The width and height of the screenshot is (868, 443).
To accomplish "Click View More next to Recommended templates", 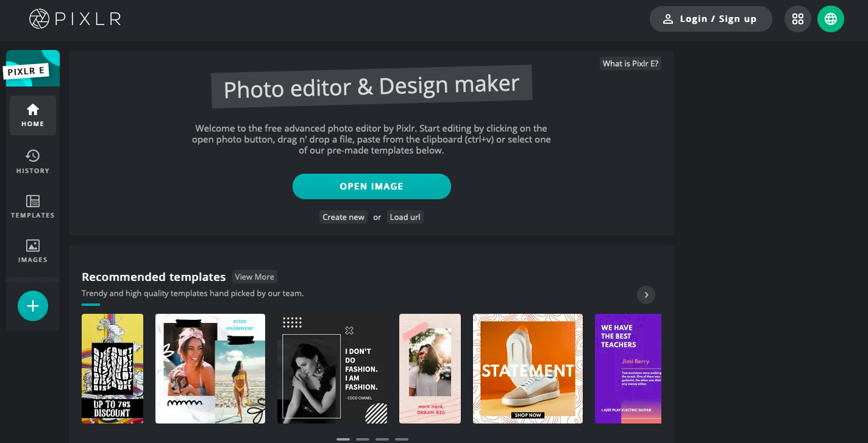I will tap(254, 277).
